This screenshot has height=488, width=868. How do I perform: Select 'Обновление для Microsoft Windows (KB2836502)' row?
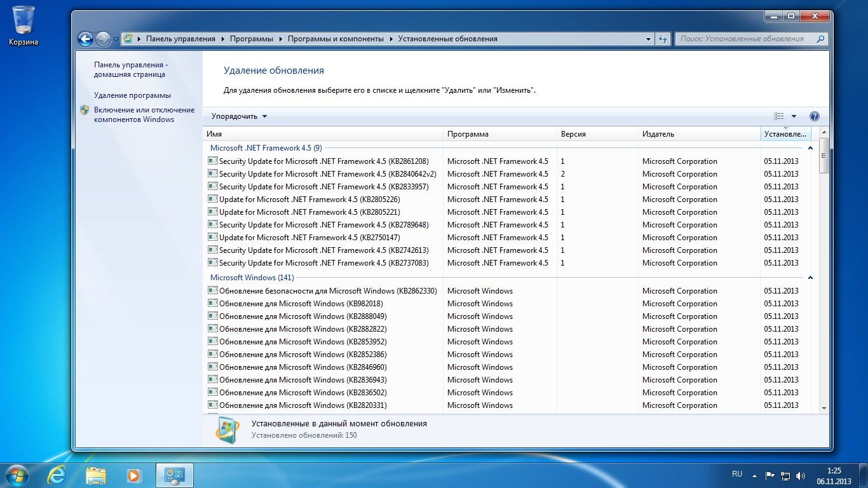507,393
